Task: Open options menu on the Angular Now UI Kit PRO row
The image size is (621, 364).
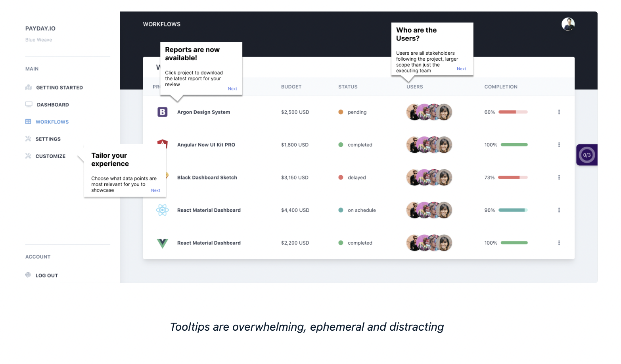Action: [559, 144]
